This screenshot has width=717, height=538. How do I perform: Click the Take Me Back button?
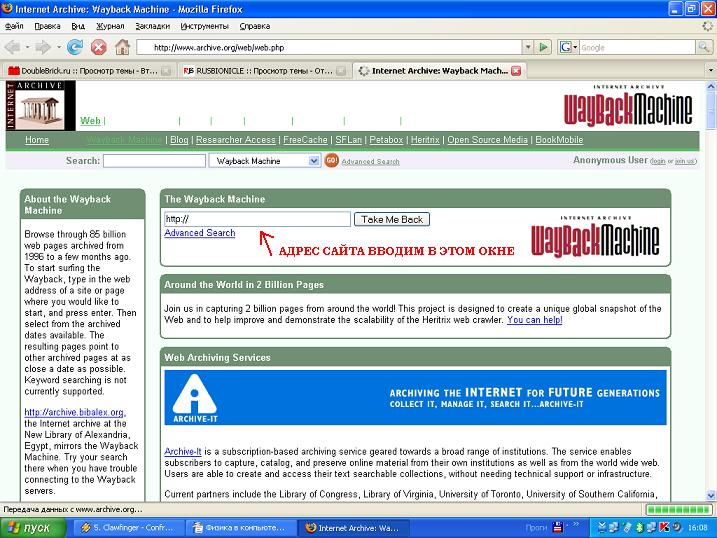(392, 219)
